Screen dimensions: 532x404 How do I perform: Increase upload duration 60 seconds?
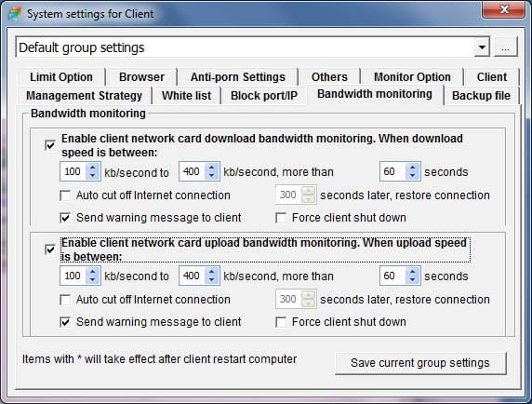tap(412, 271)
